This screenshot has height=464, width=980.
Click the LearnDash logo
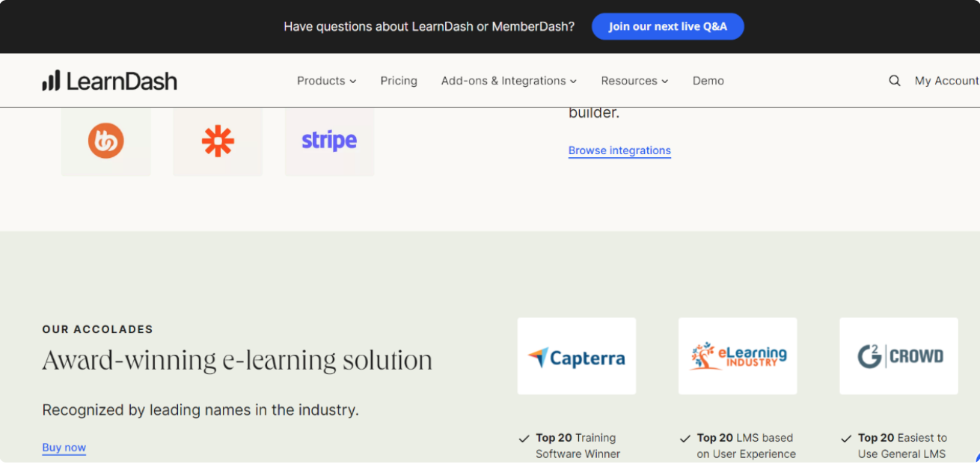[109, 80]
